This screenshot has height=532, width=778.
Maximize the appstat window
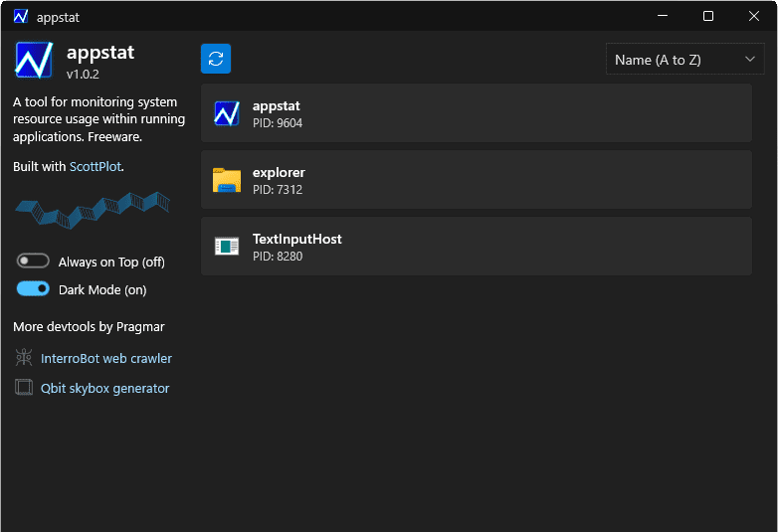point(708,16)
